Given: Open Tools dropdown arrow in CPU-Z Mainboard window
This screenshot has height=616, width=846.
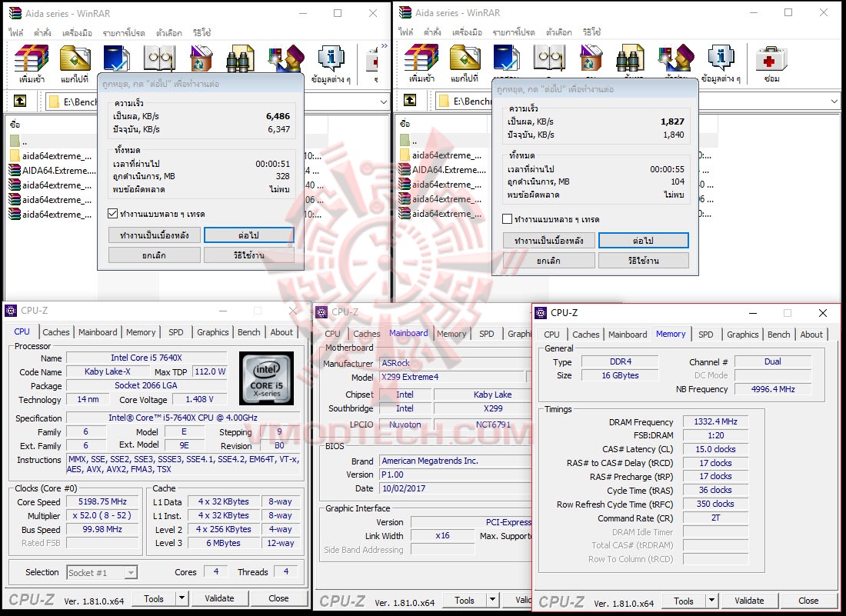Looking at the screenshot, I should pos(492,600).
